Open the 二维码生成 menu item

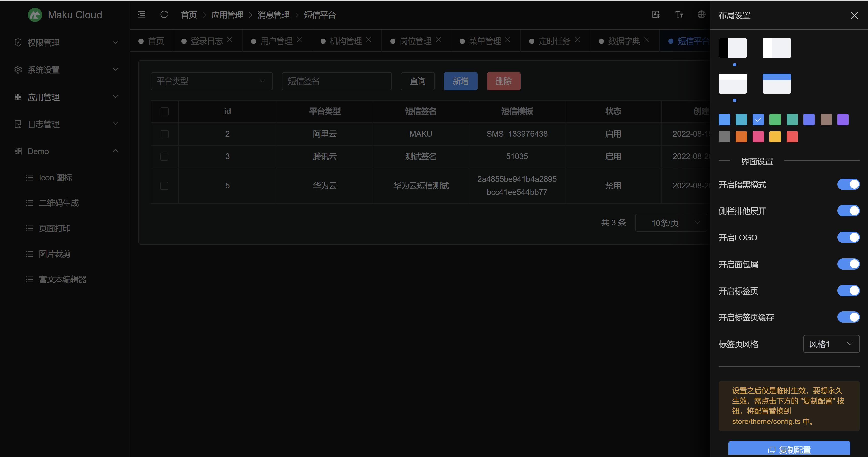pyautogui.click(x=59, y=203)
